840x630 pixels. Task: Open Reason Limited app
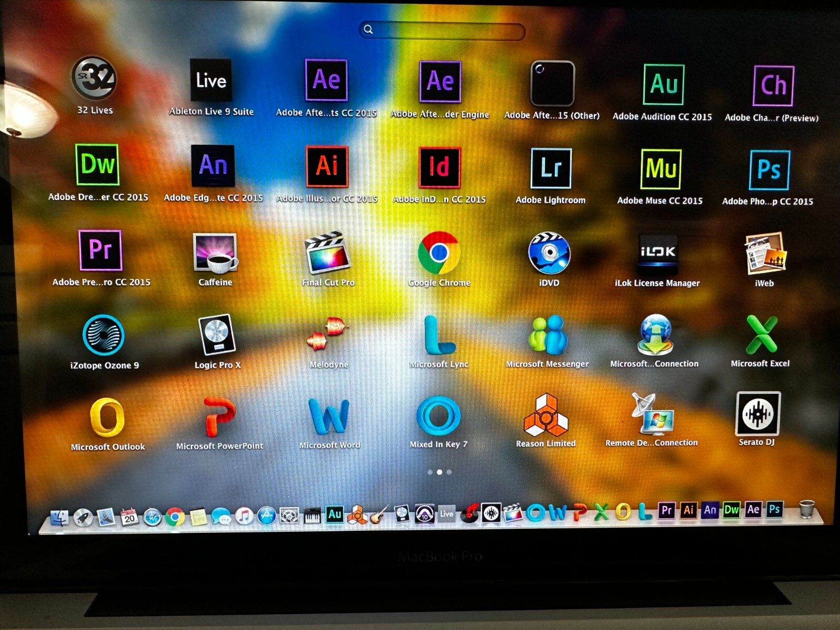[545, 415]
